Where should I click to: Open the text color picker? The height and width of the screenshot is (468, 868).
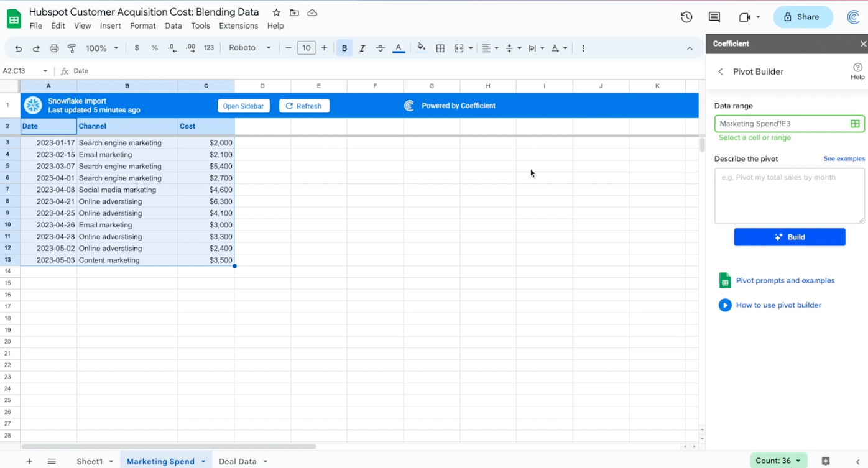(x=399, y=48)
